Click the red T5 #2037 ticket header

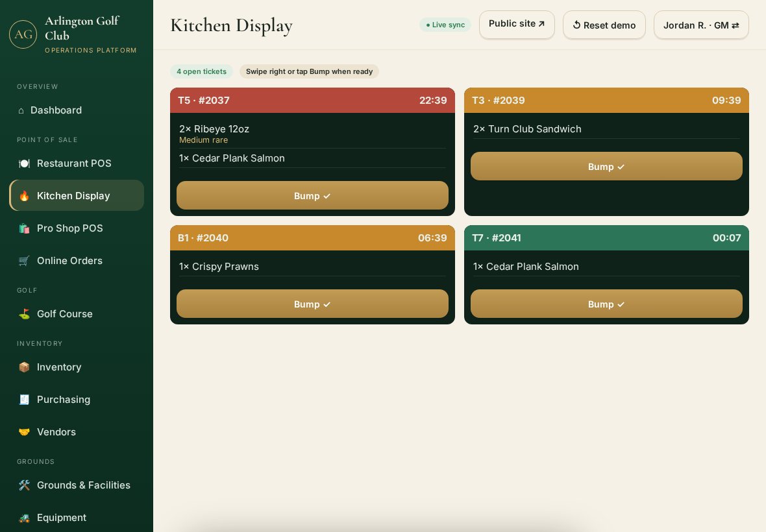coord(312,101)
